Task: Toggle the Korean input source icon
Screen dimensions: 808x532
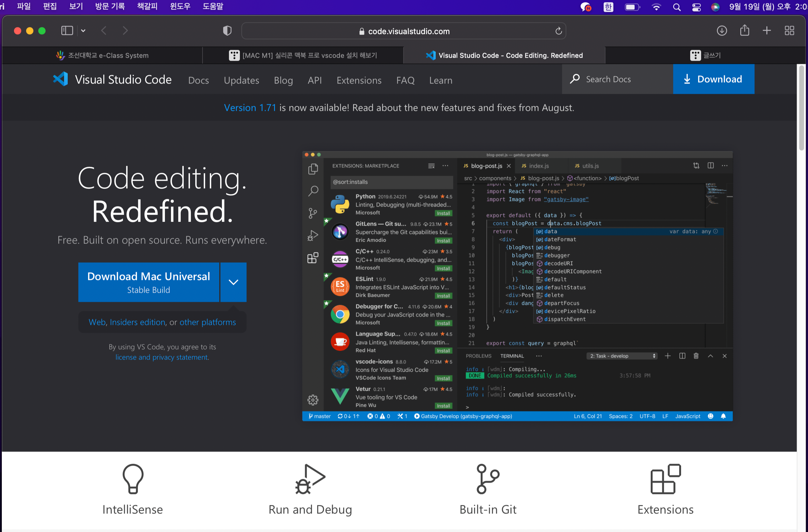Action: pyautogui.click(x=608, y=7)
